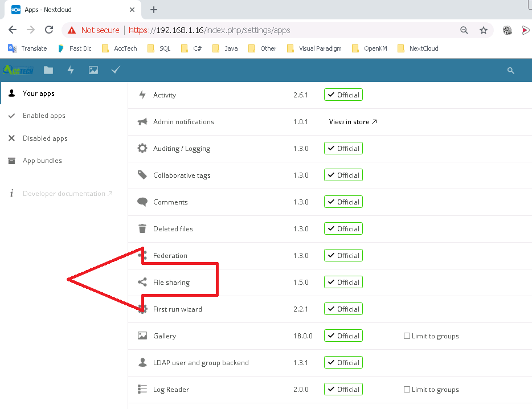Open the C# bookmark folder

click(192, 48)
